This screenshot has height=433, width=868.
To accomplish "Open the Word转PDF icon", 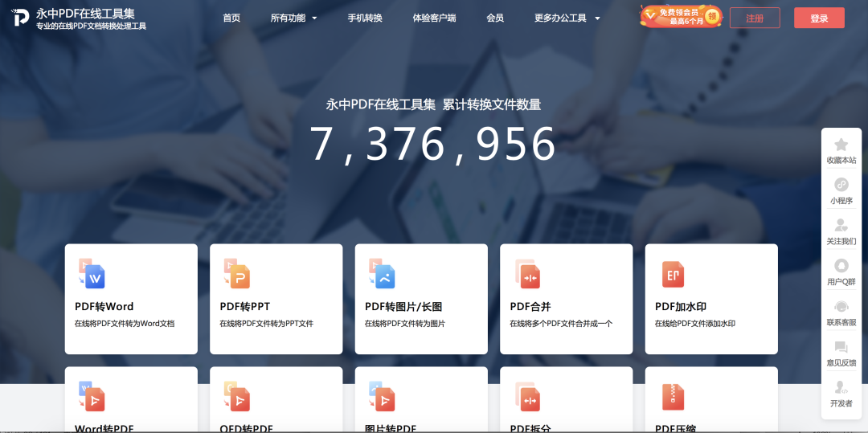I will [x=92, y=396].
